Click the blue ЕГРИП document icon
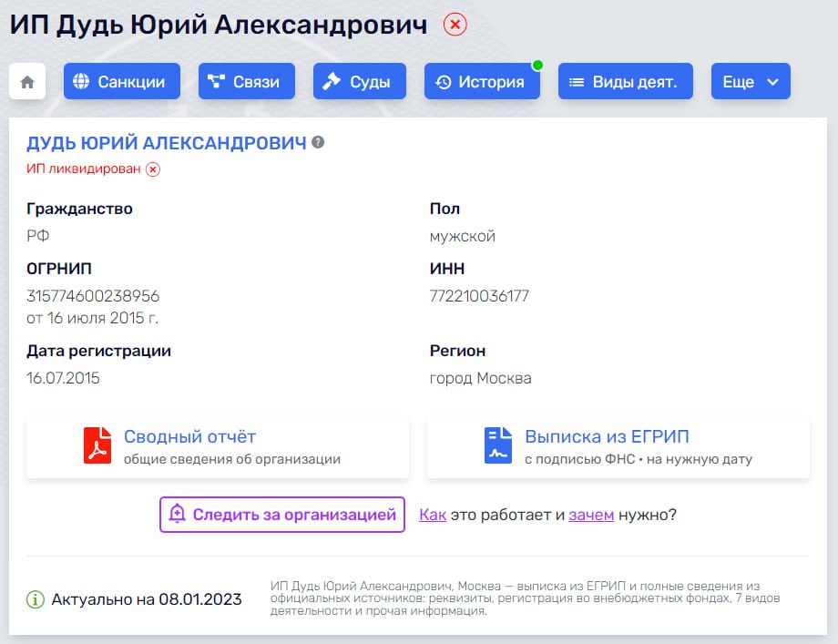The image size is (838, 644). click(498, 445)
